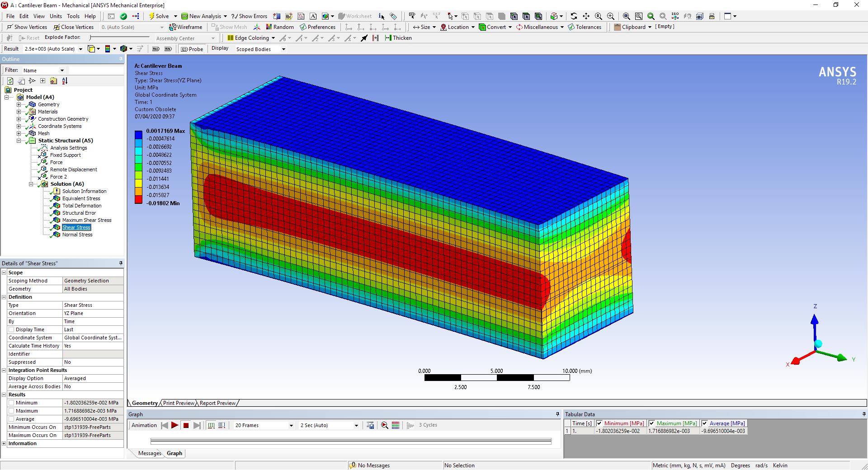Set ISO isometric view icon
The image size is (868, 470).
(x=675, y=16)
